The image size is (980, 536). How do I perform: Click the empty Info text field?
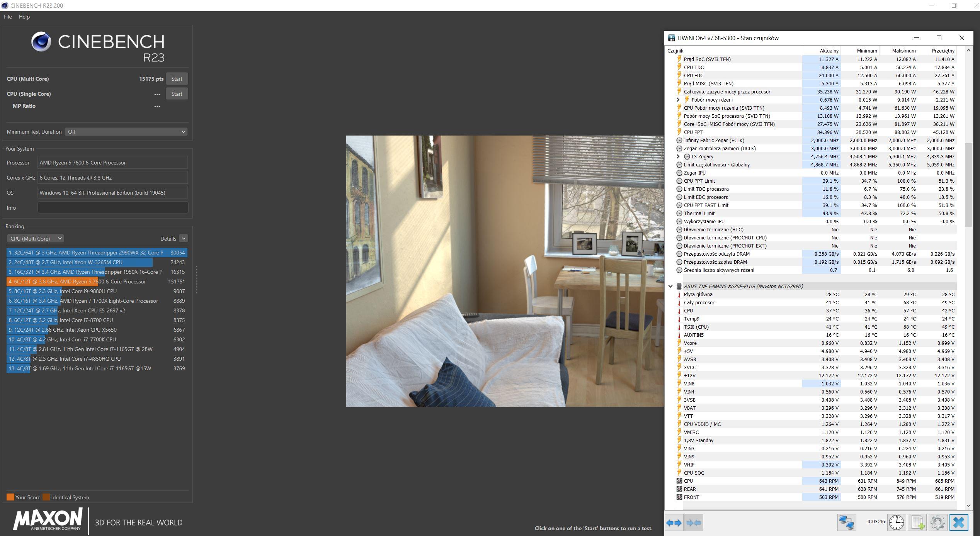point(112,208)
